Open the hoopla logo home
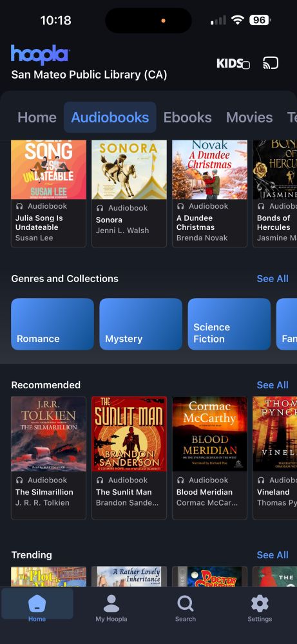 pos(40,55)
